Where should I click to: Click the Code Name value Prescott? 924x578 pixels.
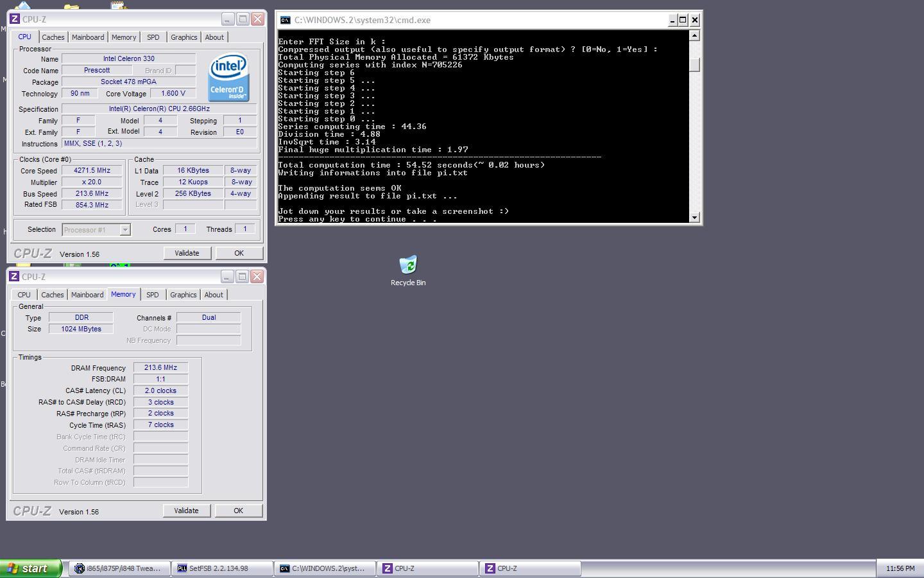[x=97, y=70]
